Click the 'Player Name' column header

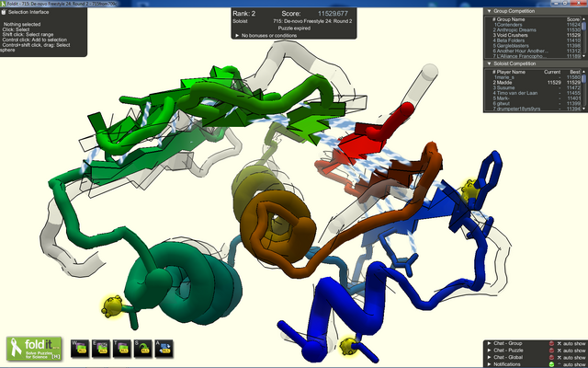pyautogui.click(x=511, y=72)
